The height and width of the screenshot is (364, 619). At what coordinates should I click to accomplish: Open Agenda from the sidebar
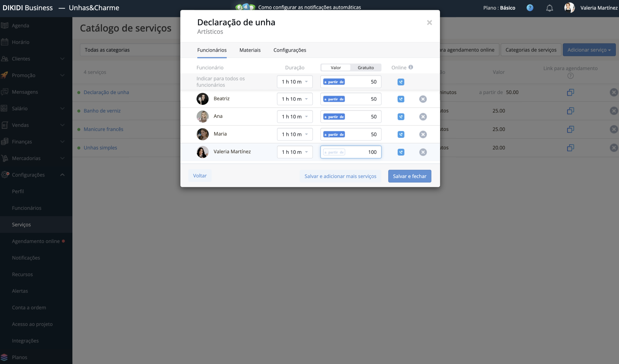[x=20, y=26]
